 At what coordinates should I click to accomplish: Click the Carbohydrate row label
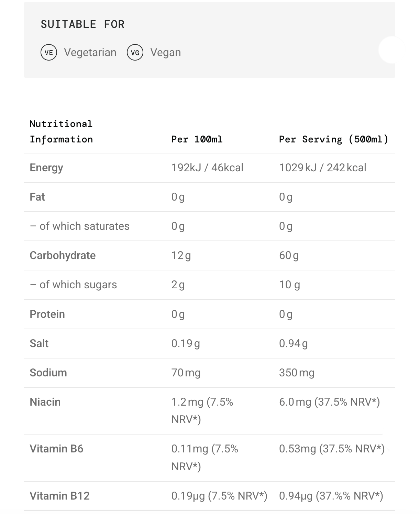pos(63,256)
